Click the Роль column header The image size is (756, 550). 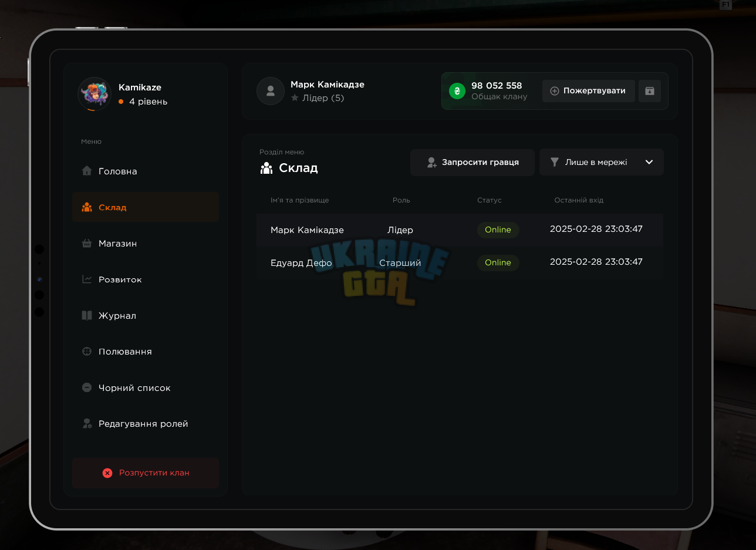point(401,200)
